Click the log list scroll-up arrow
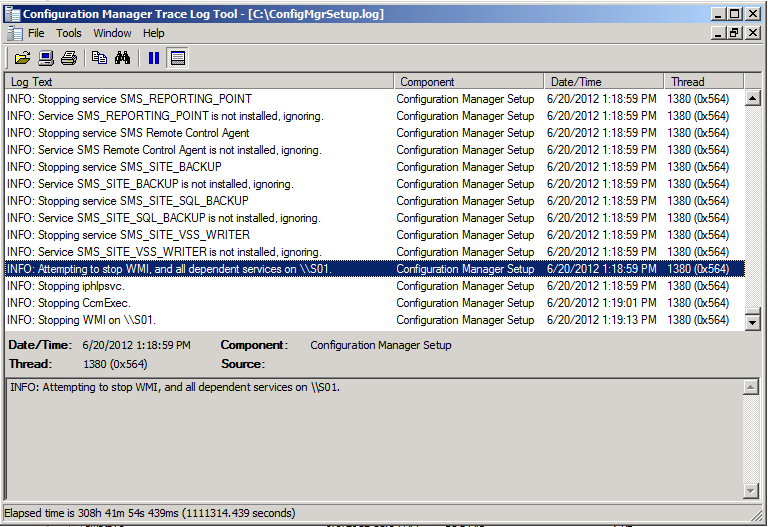This screenshot has height=527, width=768. click(752, 98)
